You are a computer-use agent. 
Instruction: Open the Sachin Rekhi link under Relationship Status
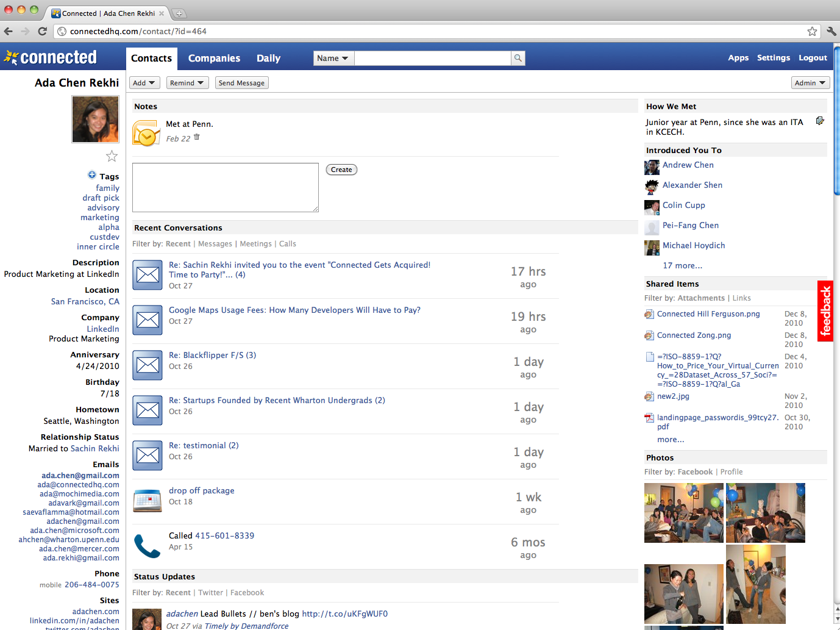pyautogui.click(x=95, y=449)
